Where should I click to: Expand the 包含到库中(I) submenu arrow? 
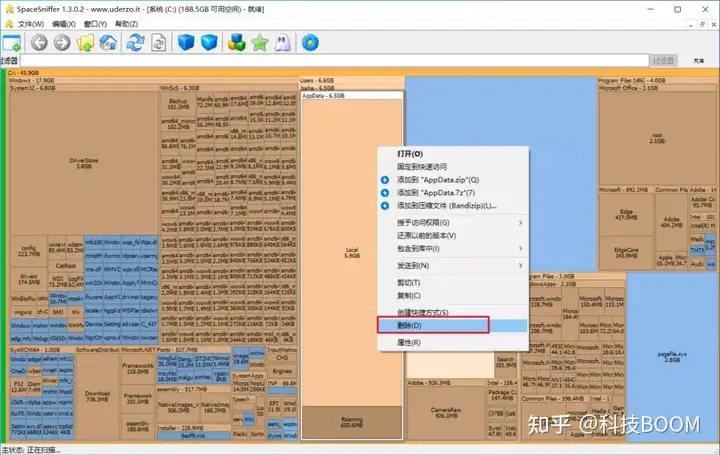[520, 248]
